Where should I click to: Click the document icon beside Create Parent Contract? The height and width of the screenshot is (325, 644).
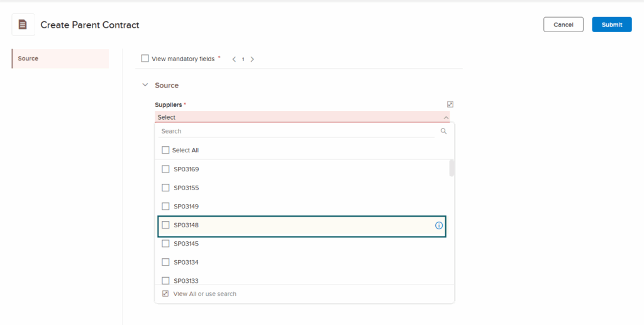[23, 25]
